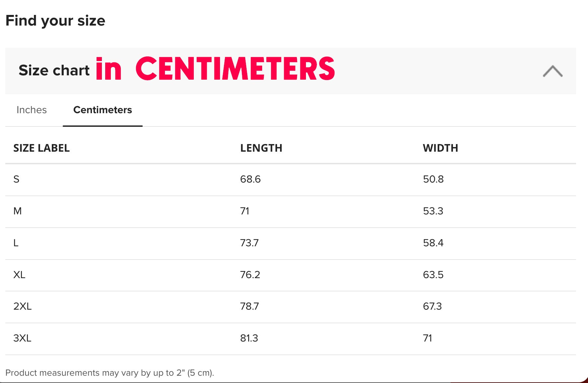This screenshot has height=383, width=588.
Task: Click the Size chart header title
Action: tap(54, 70)
